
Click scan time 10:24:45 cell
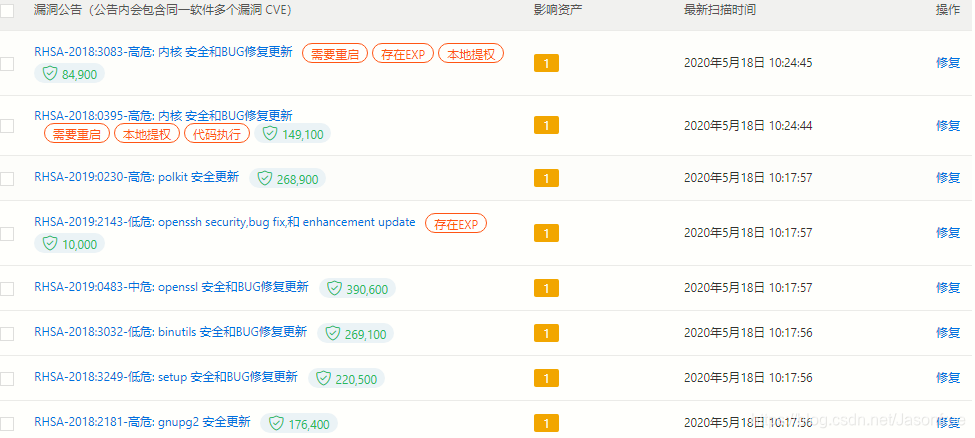748,63
